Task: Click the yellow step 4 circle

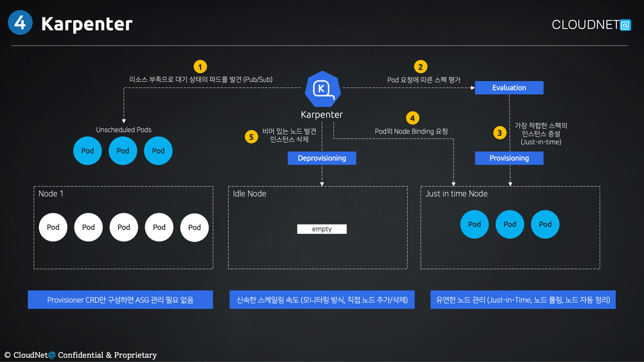Action: coord(413,118)
